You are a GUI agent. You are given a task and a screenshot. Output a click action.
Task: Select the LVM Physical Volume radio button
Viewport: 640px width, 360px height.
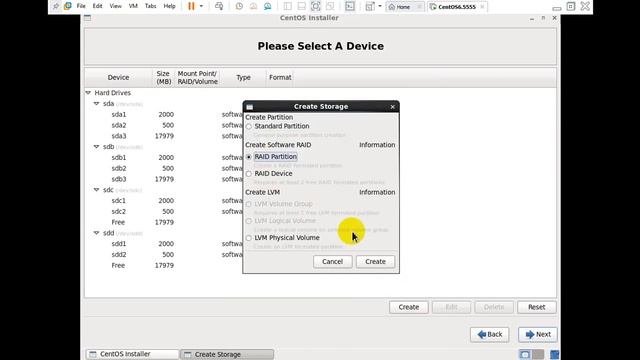[x=249, y=238]
